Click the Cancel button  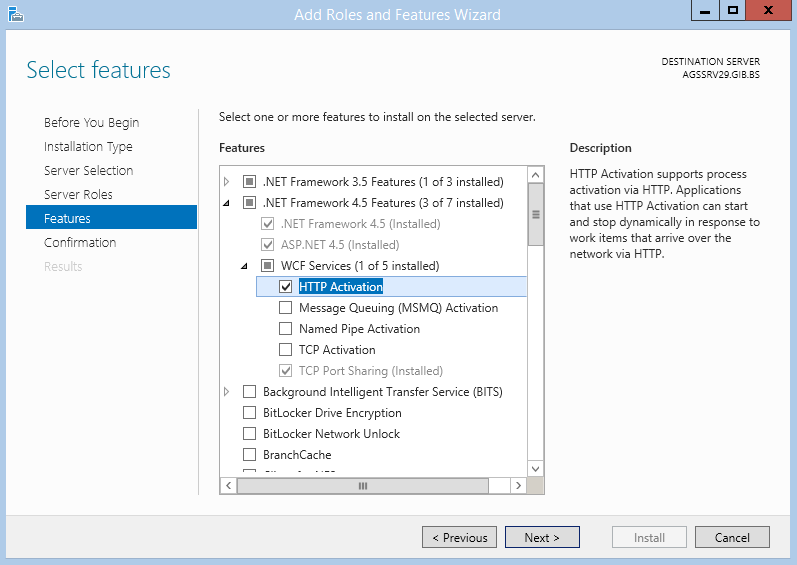click(x=732, y=538)
